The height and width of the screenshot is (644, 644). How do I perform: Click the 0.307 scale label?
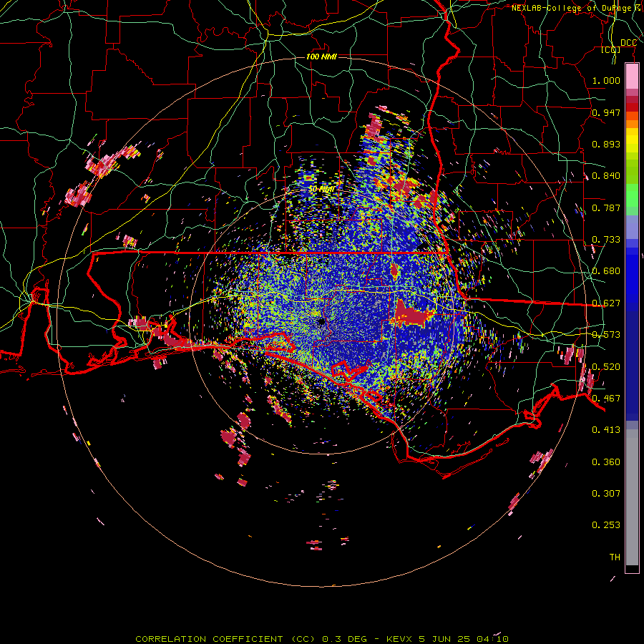point(606,494)
